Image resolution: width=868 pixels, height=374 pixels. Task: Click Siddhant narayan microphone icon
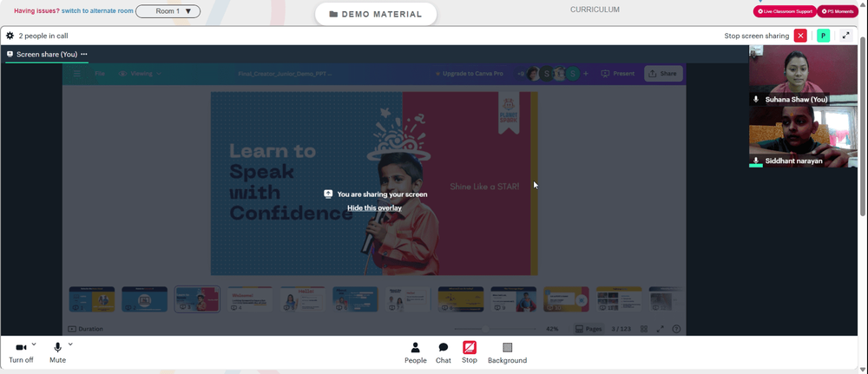pyautogui.click(x=756, y=161)
